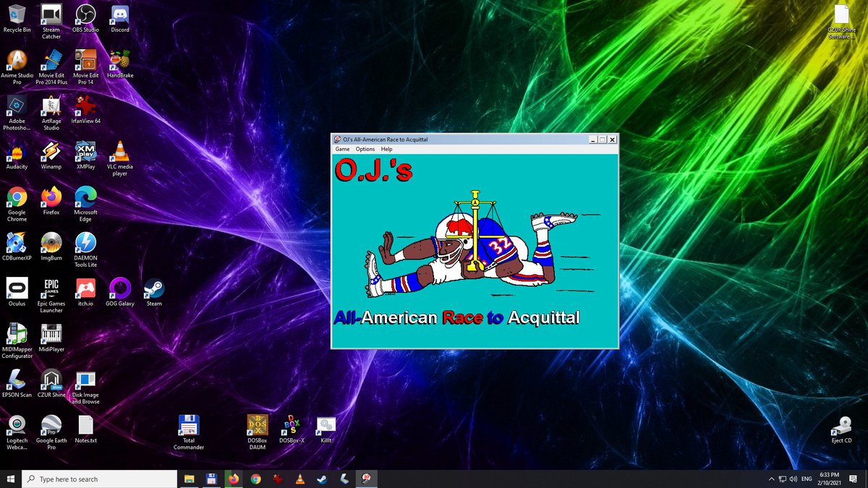The width and height of the screenshot is (868, 488).
Task: Select the Firefox desktop icon
Action: [51, 201]
